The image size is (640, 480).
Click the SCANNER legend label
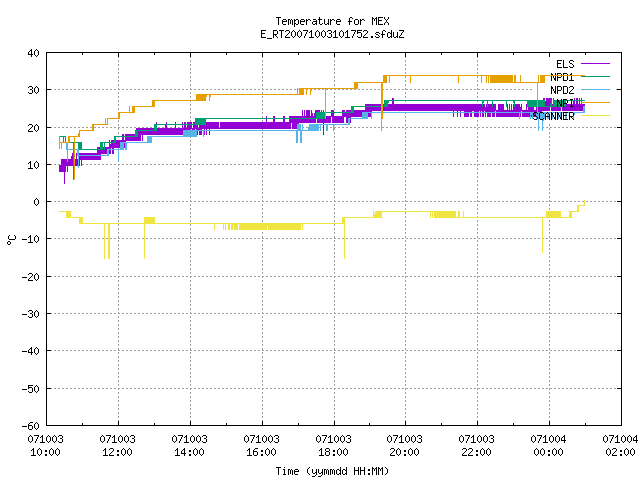click(x=553, y=116)
